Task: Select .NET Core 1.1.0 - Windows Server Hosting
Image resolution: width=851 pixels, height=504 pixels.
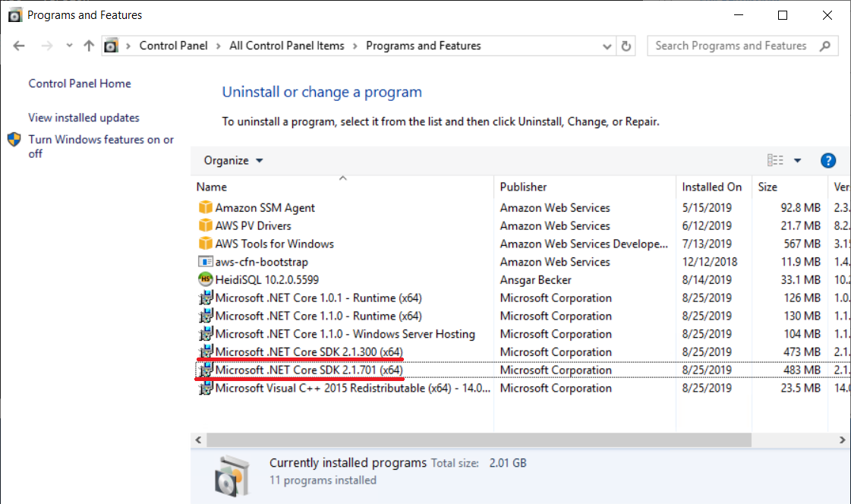Action: [345, 334]
